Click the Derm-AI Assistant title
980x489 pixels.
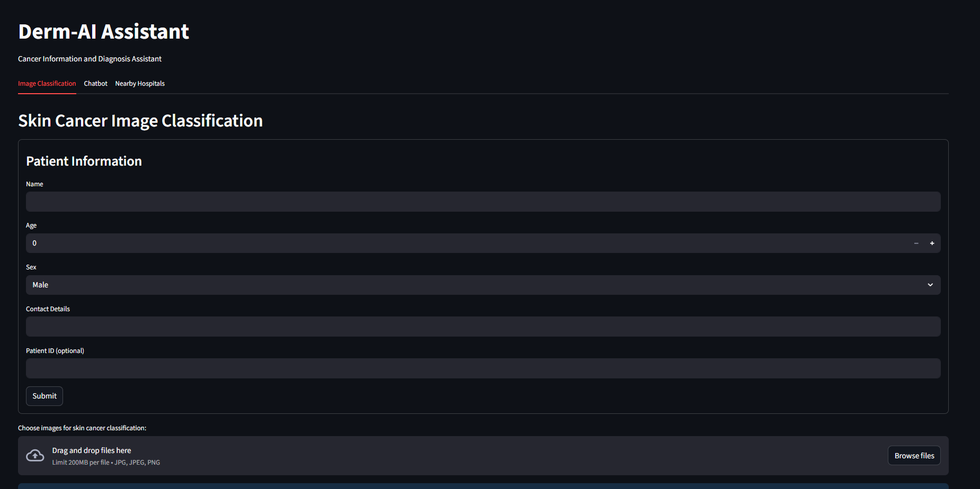(x=104, y=32)
